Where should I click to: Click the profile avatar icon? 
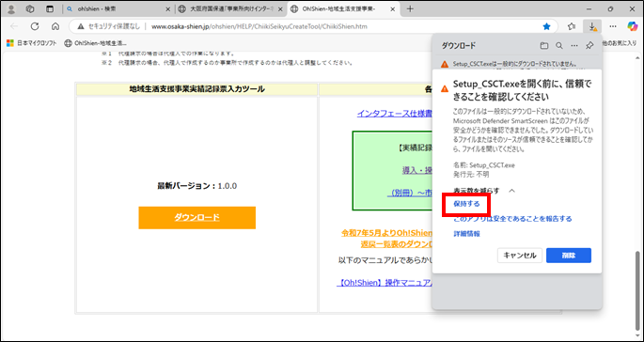click(x=12, y=9)
